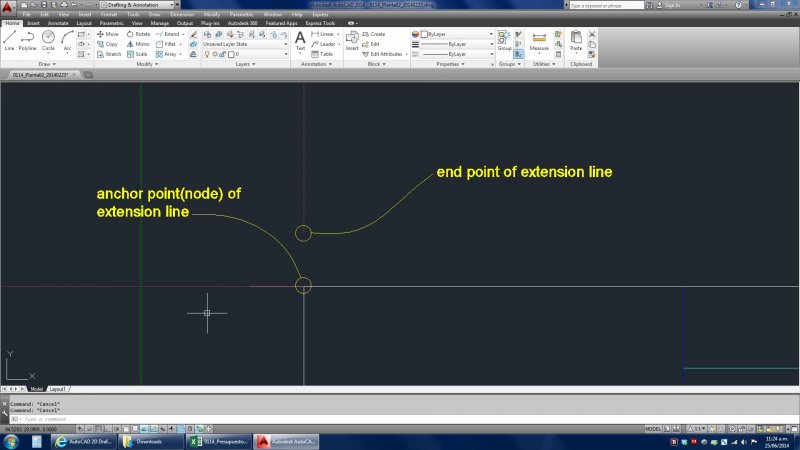
Task: Open the Express Tools ribbon tab
Action: pyautogui.click(x=320, y=23)
